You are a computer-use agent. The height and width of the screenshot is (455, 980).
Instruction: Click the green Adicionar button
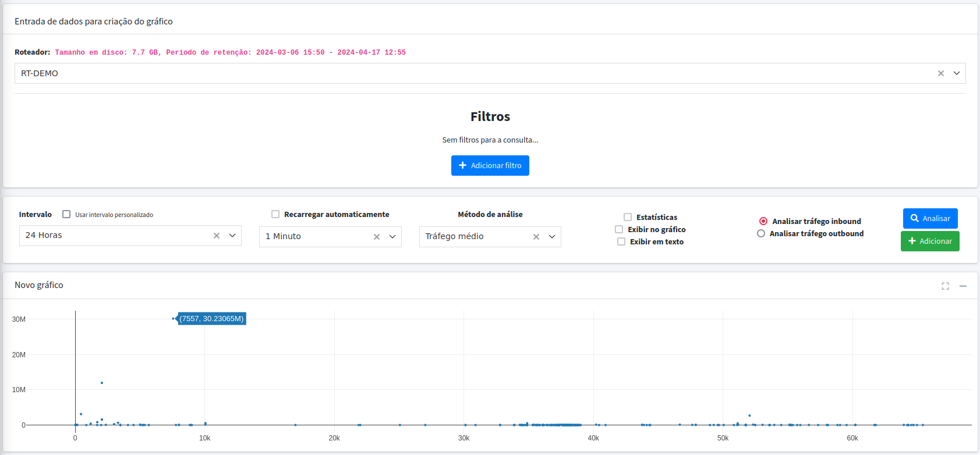(930, 241)
